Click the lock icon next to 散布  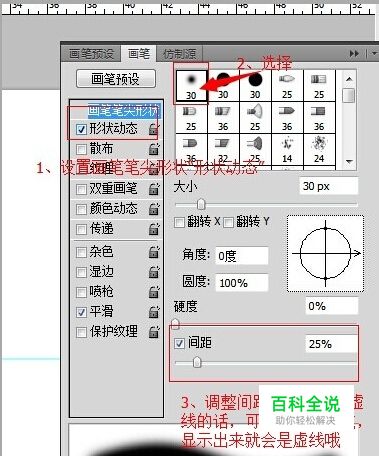154,149
